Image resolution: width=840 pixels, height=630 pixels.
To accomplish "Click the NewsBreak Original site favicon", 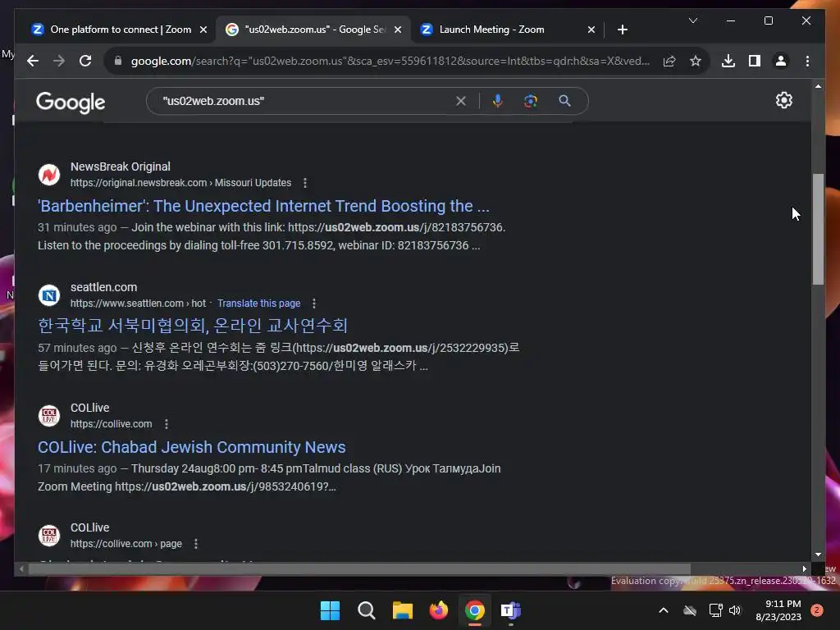I will click(x=49, y=175).
